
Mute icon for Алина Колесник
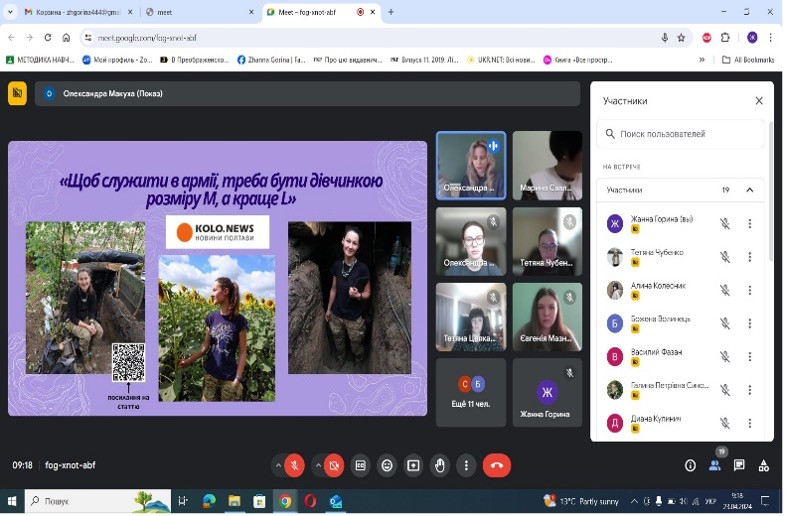point(725,290)
